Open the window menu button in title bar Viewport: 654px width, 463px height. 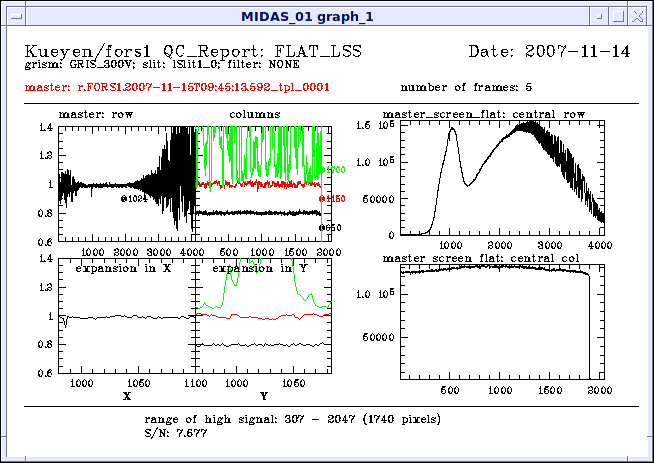coord(13,15)
